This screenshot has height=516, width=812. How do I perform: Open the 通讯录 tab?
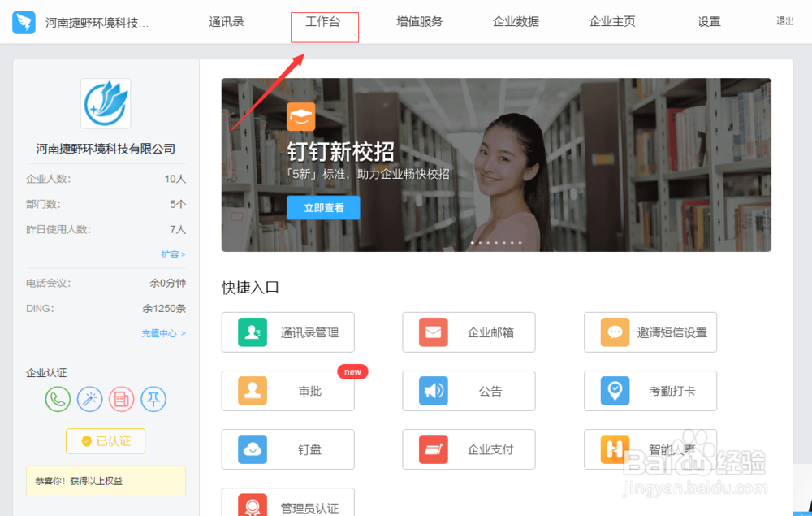click(227, 22)
